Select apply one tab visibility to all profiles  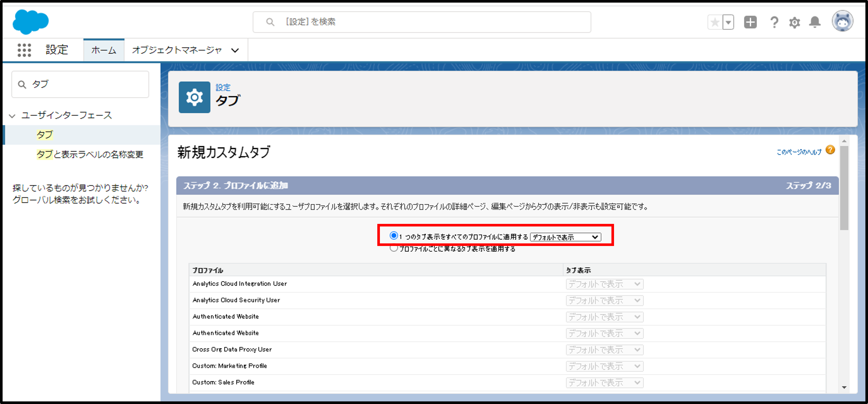393,235
